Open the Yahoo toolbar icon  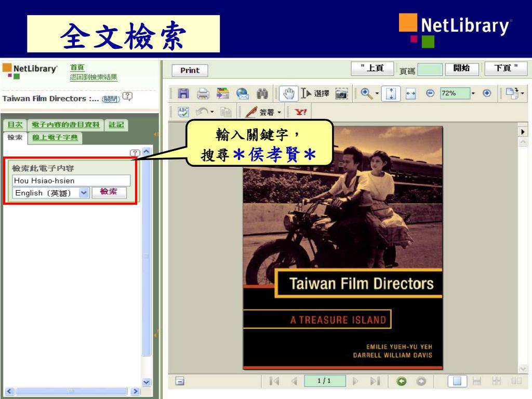pos(301,112)
